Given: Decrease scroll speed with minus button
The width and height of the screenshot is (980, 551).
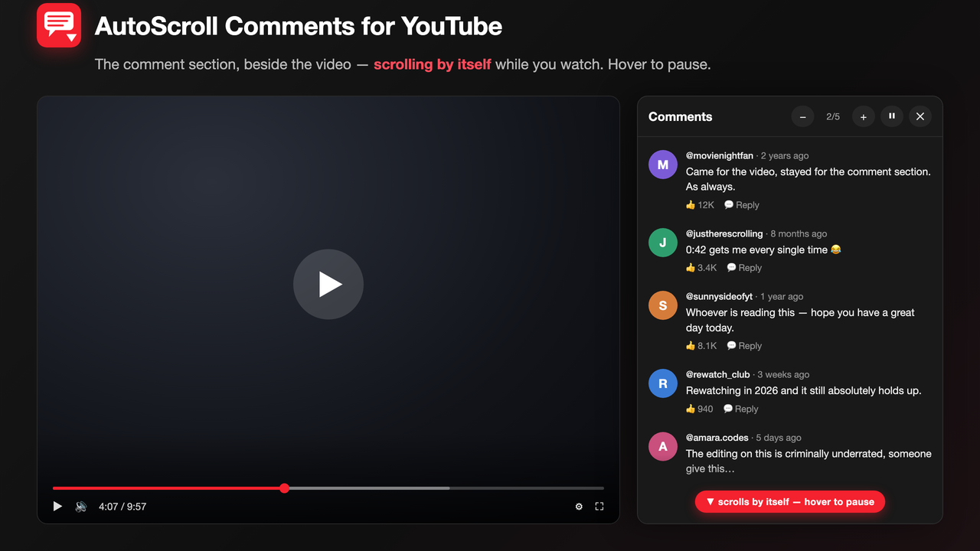Looking at the screenshot, I should click(802, 116).
